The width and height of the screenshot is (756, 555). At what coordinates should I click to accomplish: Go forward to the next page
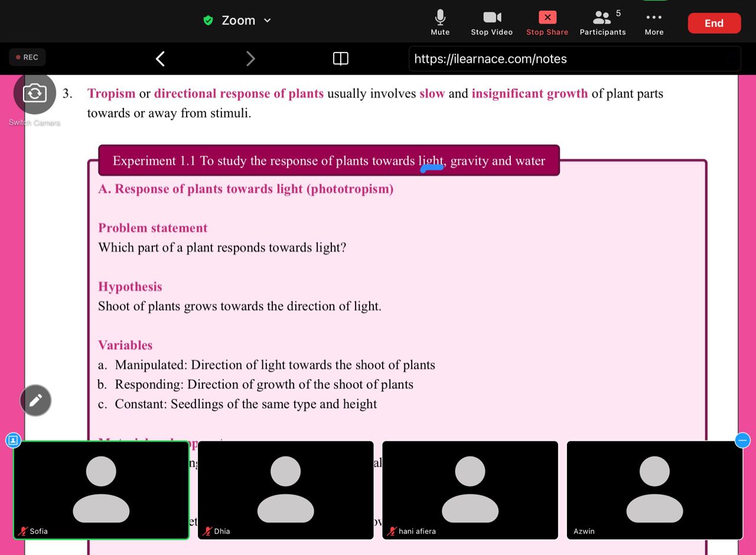coord(250,59)
